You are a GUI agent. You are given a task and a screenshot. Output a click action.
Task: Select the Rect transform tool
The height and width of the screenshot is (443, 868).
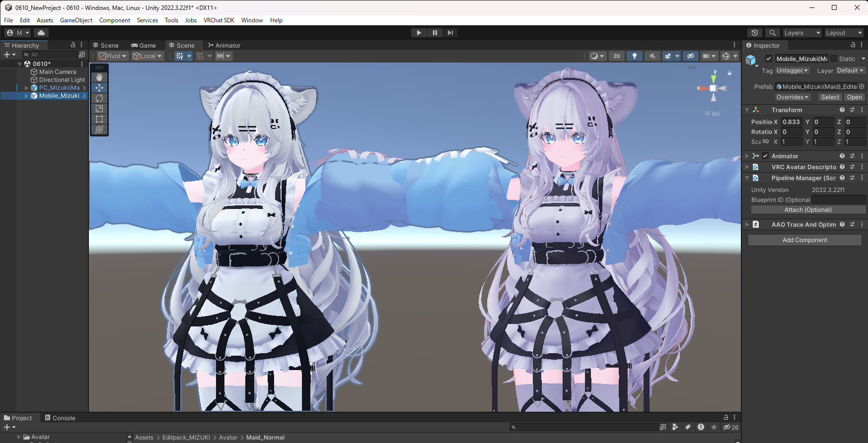[x=99, y=119]
